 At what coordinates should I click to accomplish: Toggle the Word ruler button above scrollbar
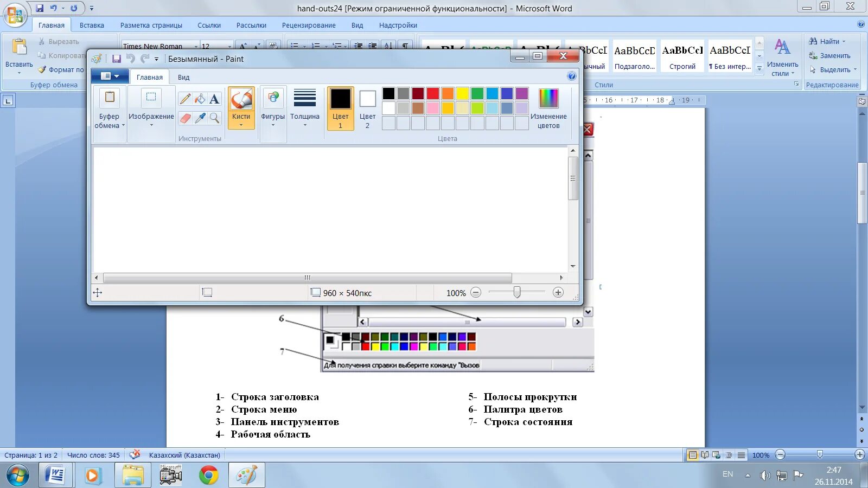tap(862, 101)
